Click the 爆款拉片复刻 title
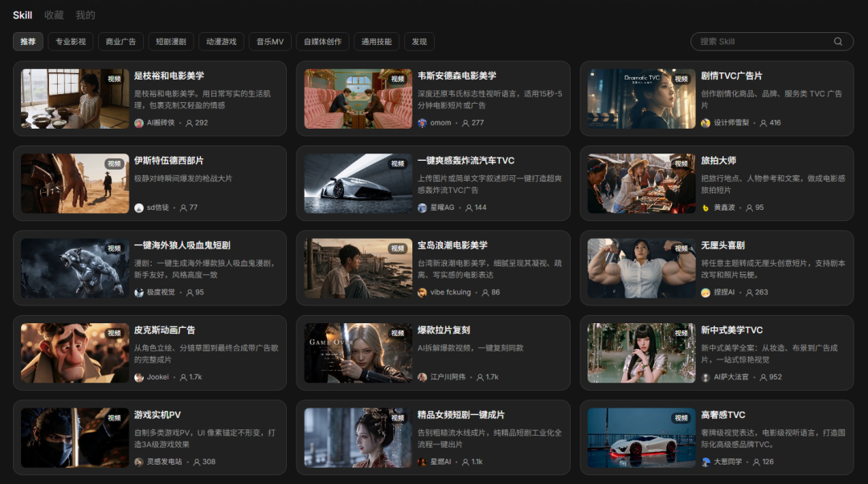 (444, 330)
